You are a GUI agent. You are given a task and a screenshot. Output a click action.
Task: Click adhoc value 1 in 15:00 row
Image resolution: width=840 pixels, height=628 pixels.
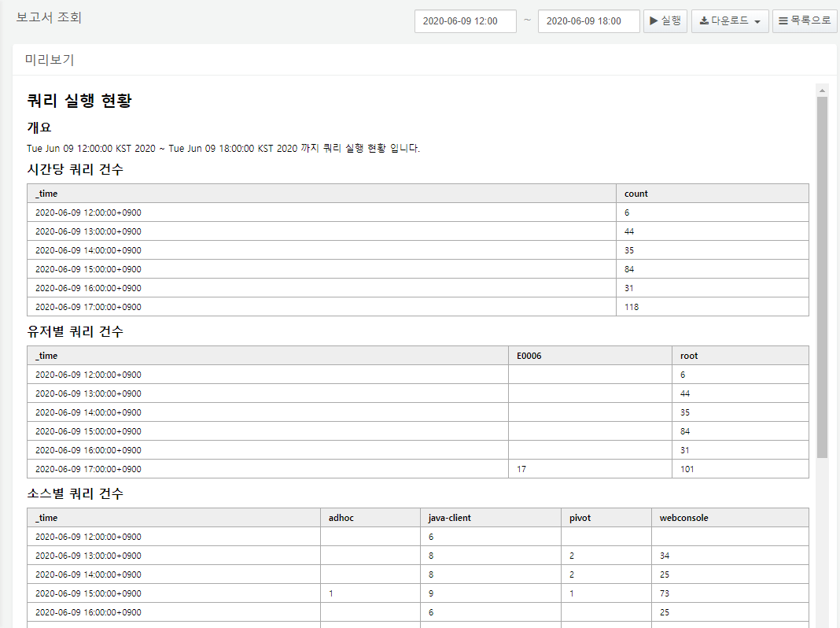(331, 593)
